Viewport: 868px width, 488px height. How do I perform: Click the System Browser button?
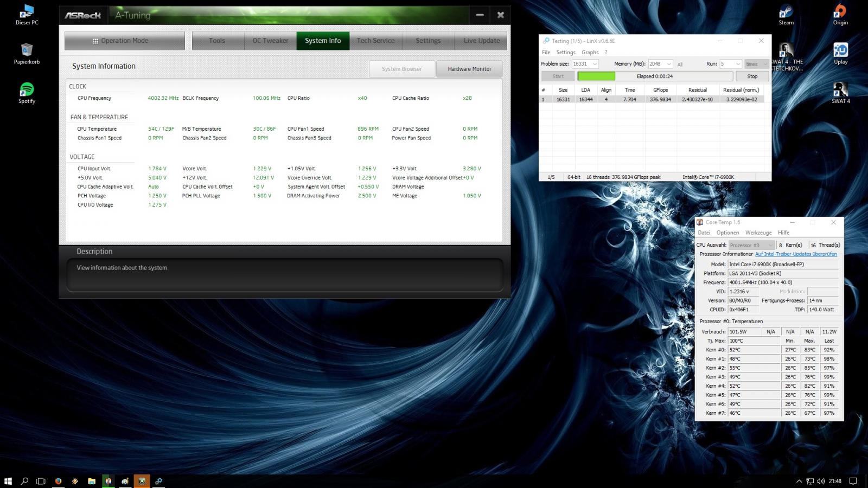(402, 69)
